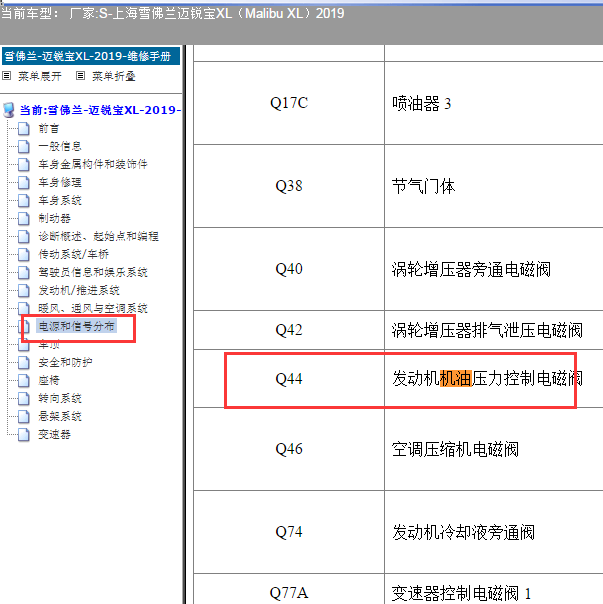Open the 安全和防护 section
The width and height of the screenshot is (603, 604).
(x=65, y=362)
